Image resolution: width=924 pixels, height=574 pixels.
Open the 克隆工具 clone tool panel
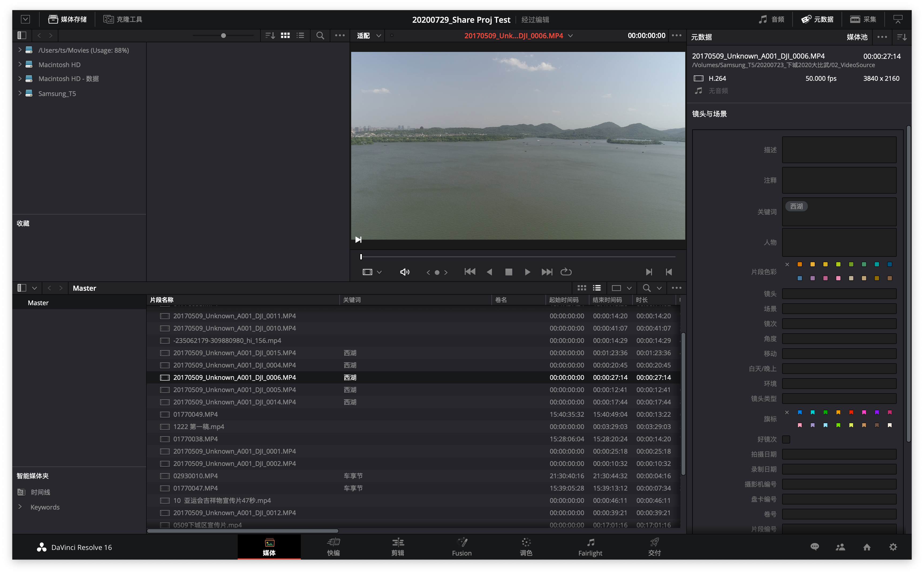123,19
